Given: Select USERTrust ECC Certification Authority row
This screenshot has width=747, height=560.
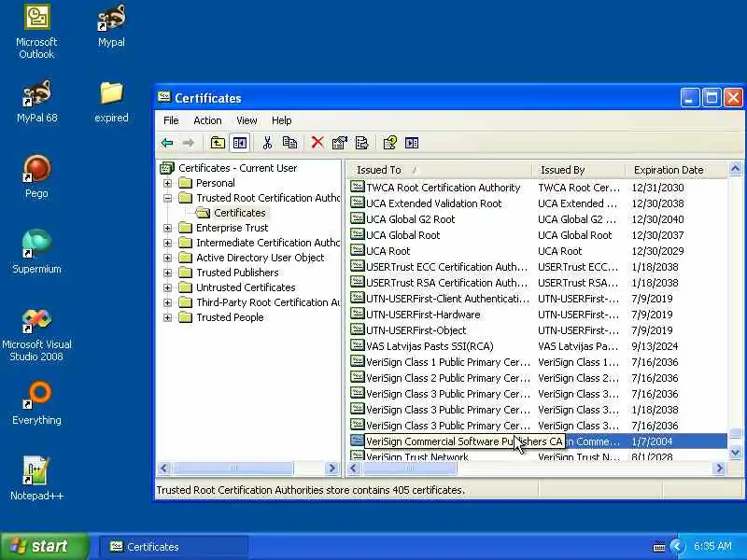Looking at the screenshot, I should tap(539, 267).
